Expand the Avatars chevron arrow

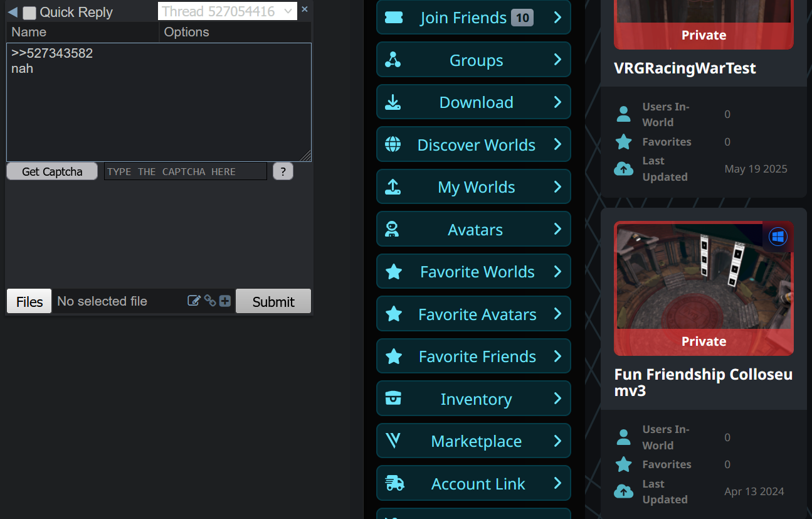(x=557, y=229)
